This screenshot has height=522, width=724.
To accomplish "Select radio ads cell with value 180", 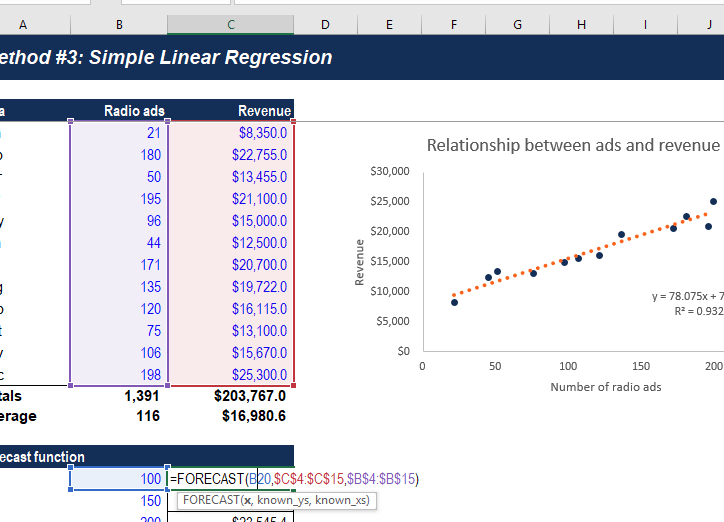I will point(119,155).
